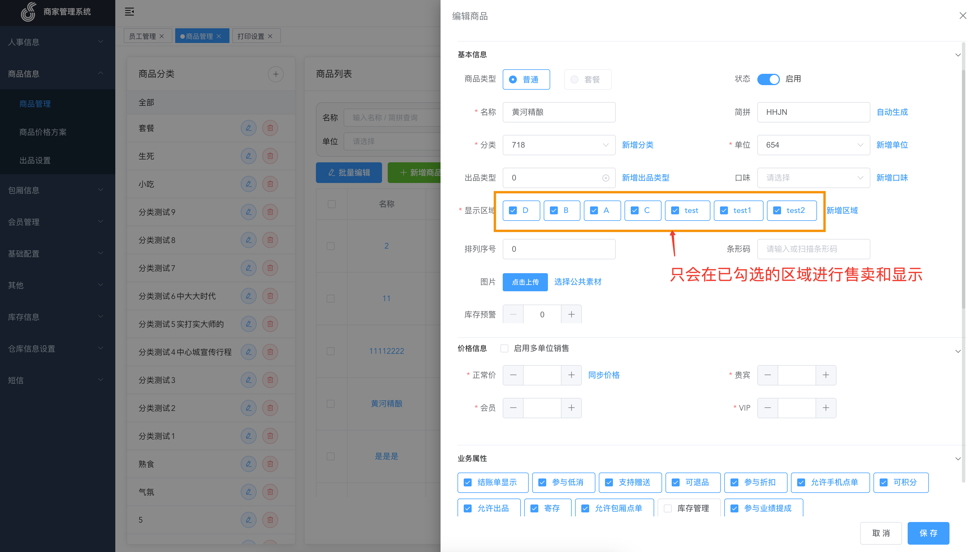
Task: Toggle the 启用 status switch
Action: 768,79
